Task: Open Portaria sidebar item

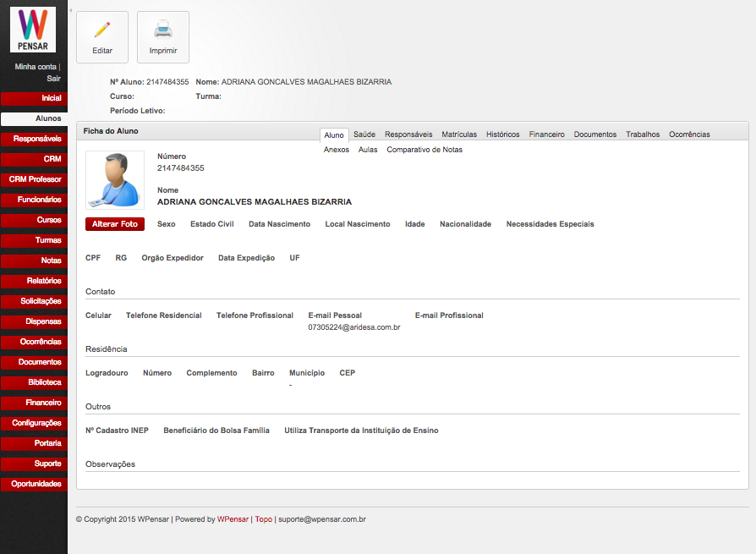Action: [34, 443]
